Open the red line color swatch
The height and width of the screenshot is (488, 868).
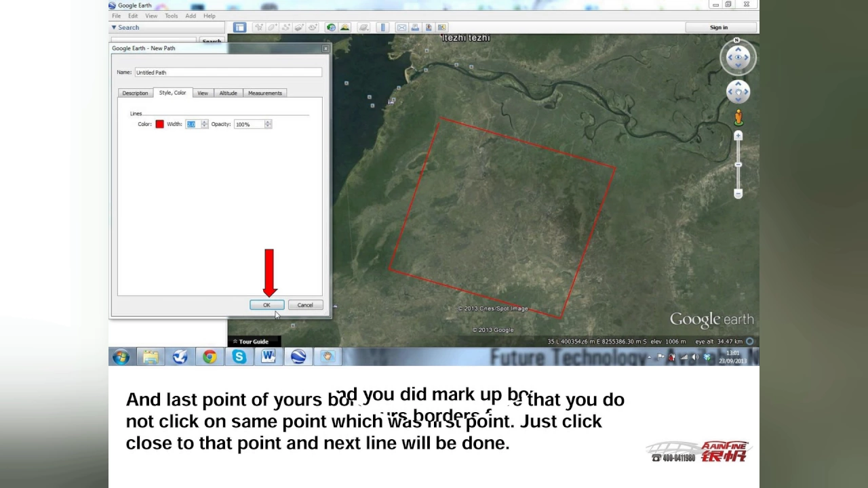tap(159, 124)
